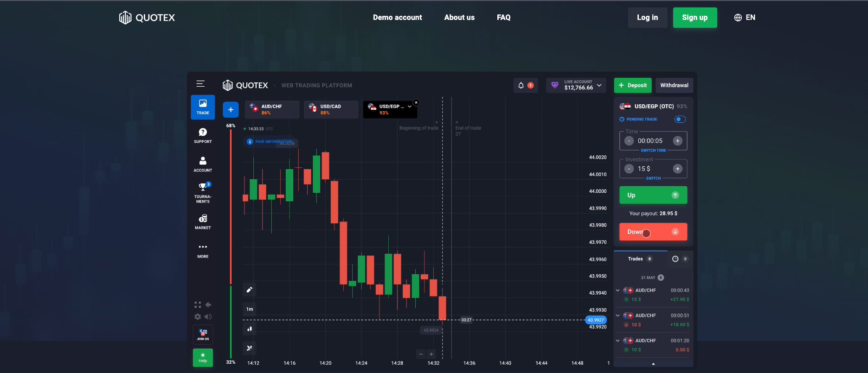Open the notifications bell
The image size is (868, 373).
click(x=521, y=85)
